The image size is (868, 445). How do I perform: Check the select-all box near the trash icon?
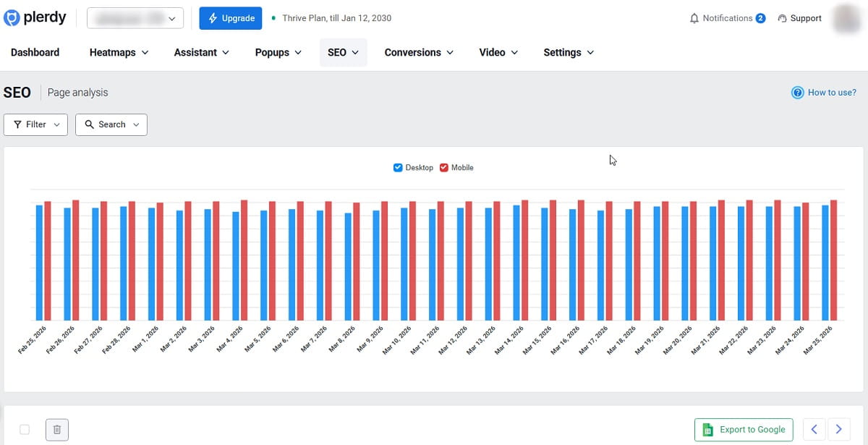pyautogui.click(x=24, y=429)
